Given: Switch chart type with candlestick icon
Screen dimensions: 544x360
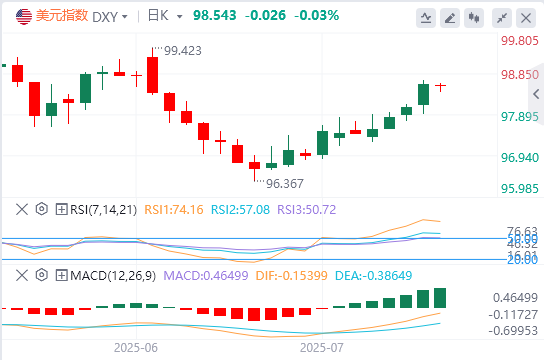Looking at the screenshot, I should 474,18.
